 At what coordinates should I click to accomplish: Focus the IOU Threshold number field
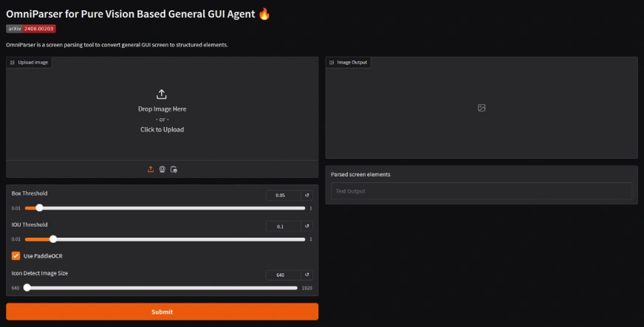[x=284, y=226]
